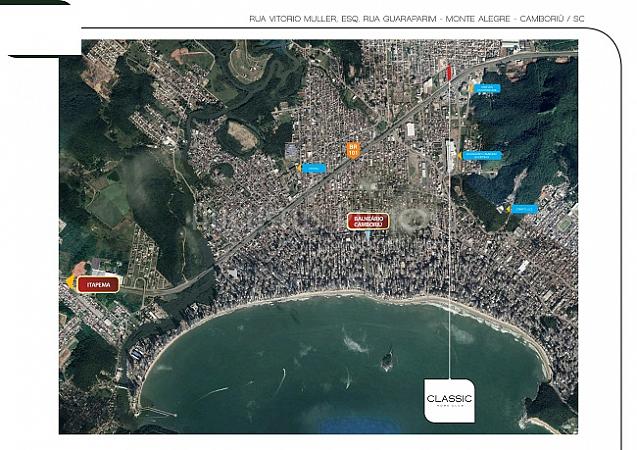Click the forested green hill at top right
The width and height of the screenshot is (637, 450).
pyautogui.click(x=530, y=120)
